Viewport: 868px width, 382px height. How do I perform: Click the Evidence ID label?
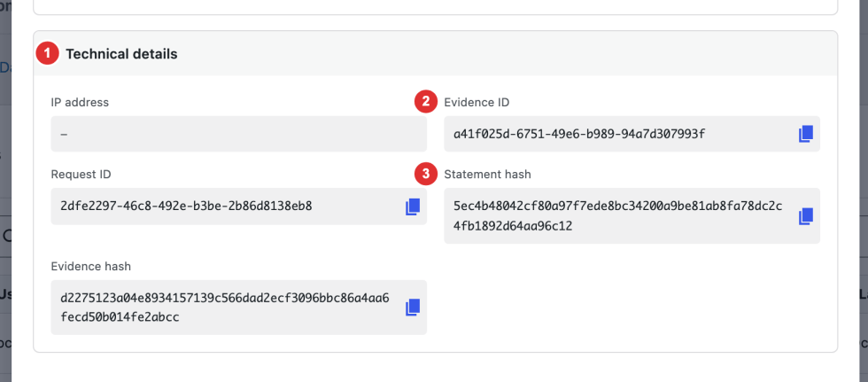point(477,103)
